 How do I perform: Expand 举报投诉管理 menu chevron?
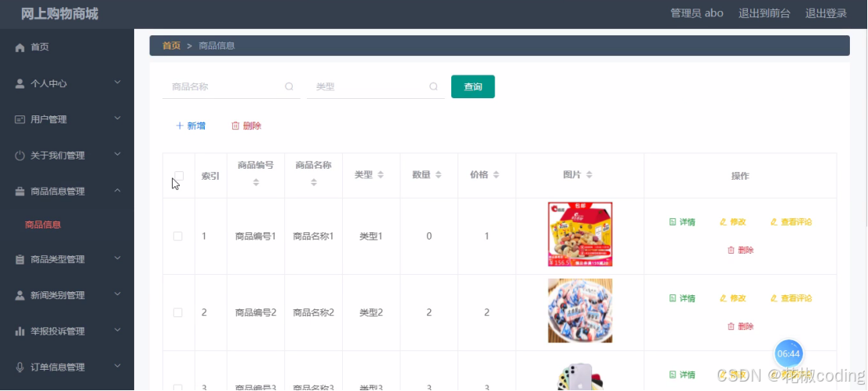coord(118,330)
